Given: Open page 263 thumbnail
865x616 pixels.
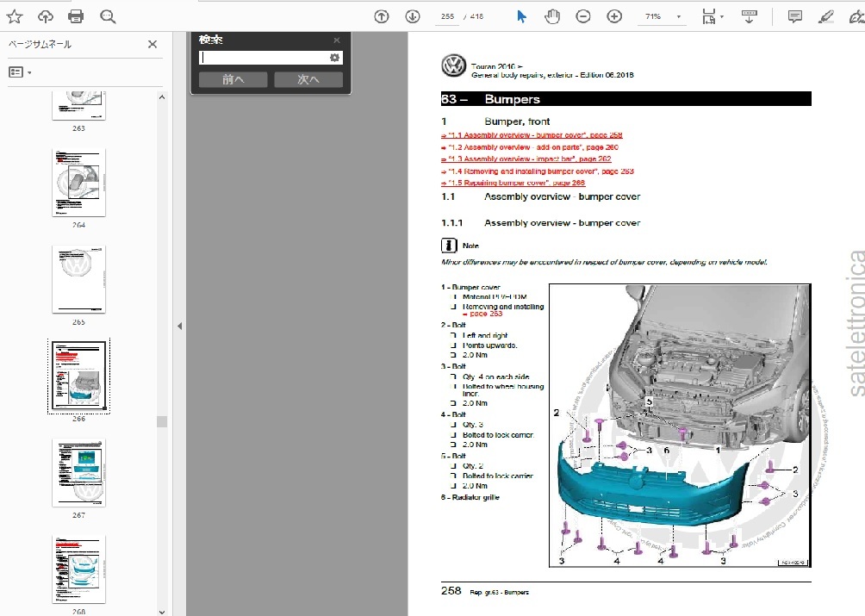Looking at the screenshot, I should click(79, 106).
